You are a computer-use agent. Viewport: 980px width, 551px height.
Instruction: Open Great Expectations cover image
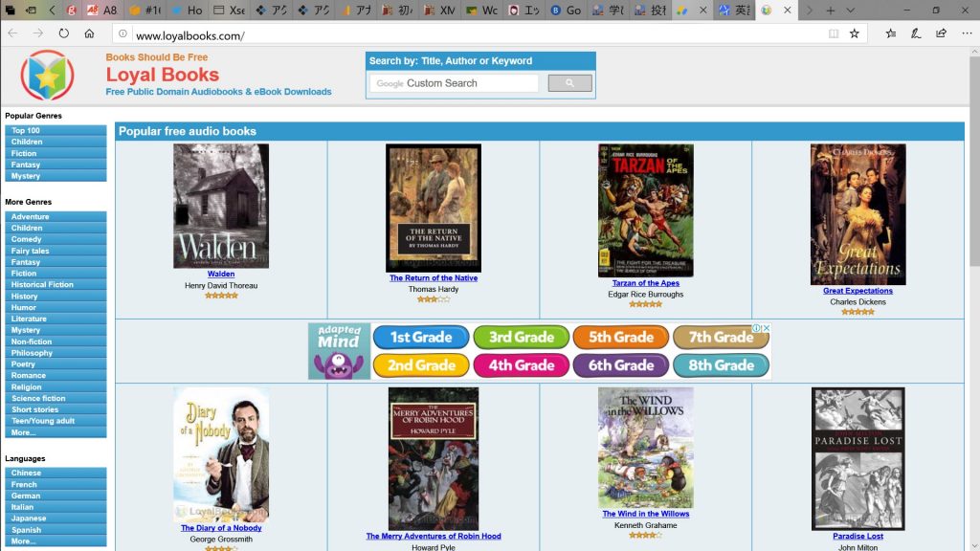[857, 214]
